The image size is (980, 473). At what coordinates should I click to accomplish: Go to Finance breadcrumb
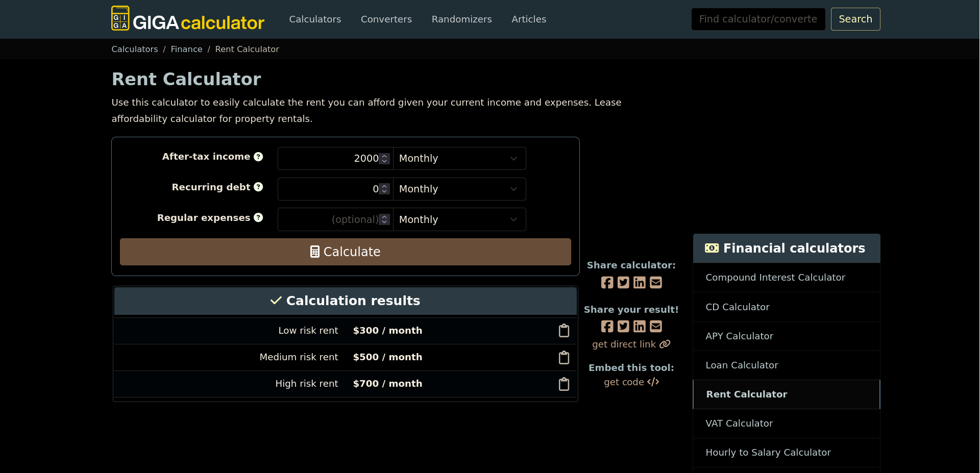pos(186,49)
